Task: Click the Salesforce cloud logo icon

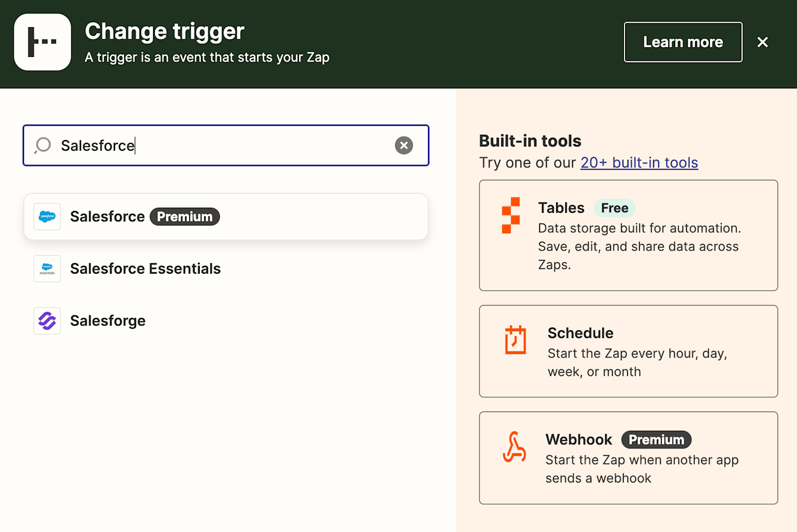Action: point(47,217)
